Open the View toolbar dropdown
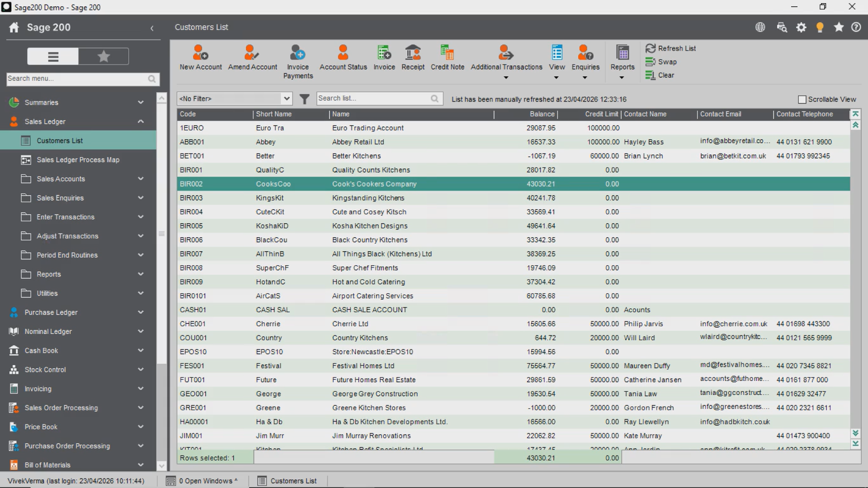This screenshot has height=488, width=868. click(557, 62)
